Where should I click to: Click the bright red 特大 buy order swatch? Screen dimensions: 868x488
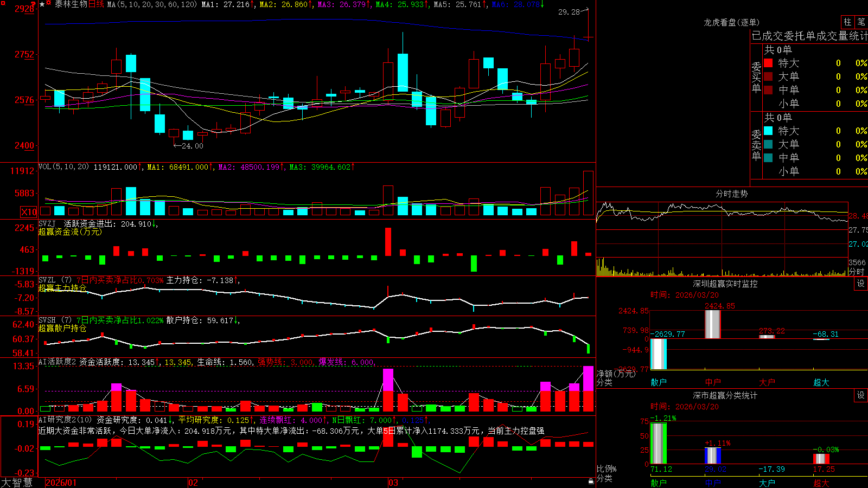[768, 63]
